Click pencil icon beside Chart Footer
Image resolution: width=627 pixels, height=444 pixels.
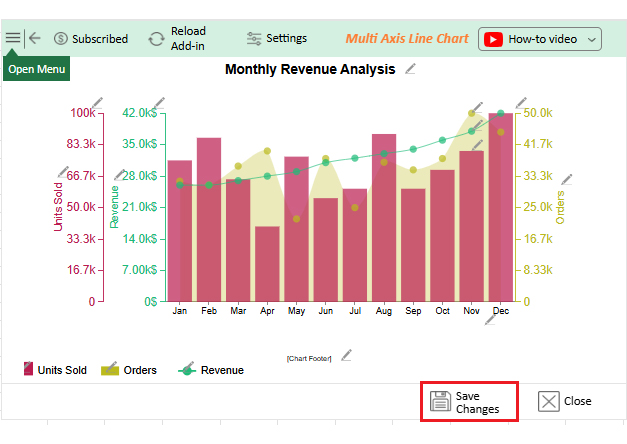(x=346, y=355)
